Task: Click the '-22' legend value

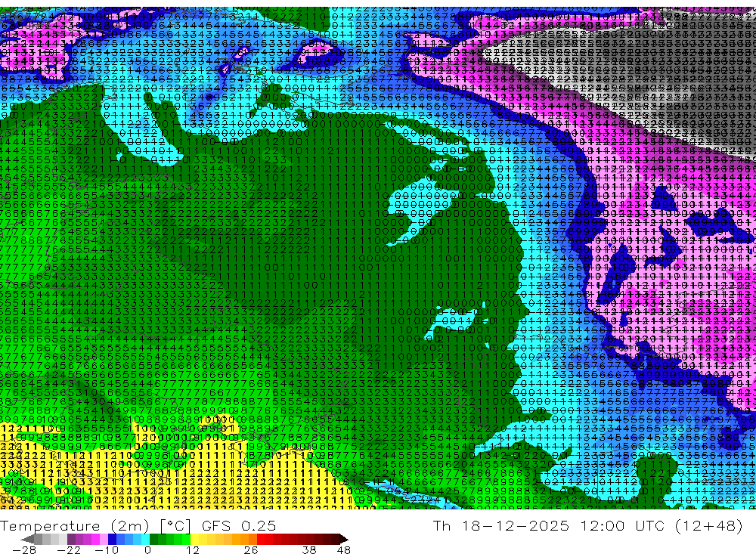Action: tap(69, 550)
